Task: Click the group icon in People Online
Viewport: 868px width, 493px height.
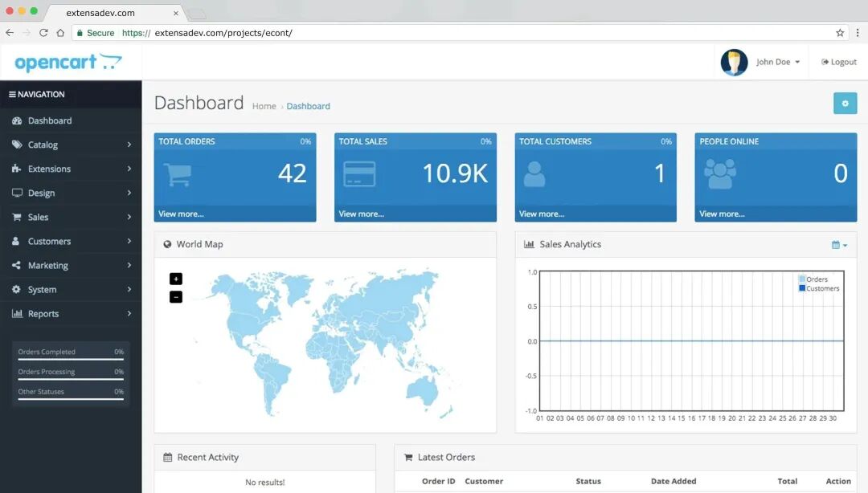Action: click(720, 173)
